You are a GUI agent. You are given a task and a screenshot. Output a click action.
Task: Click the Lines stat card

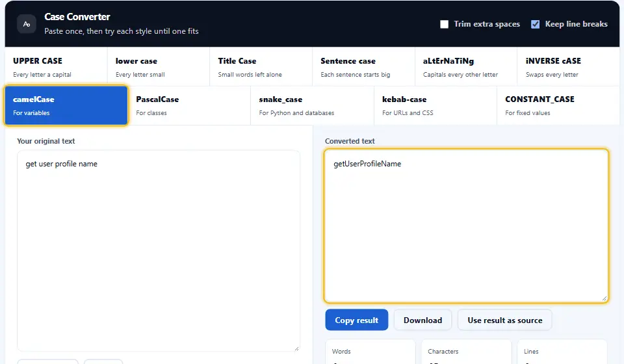pos(562,352)
